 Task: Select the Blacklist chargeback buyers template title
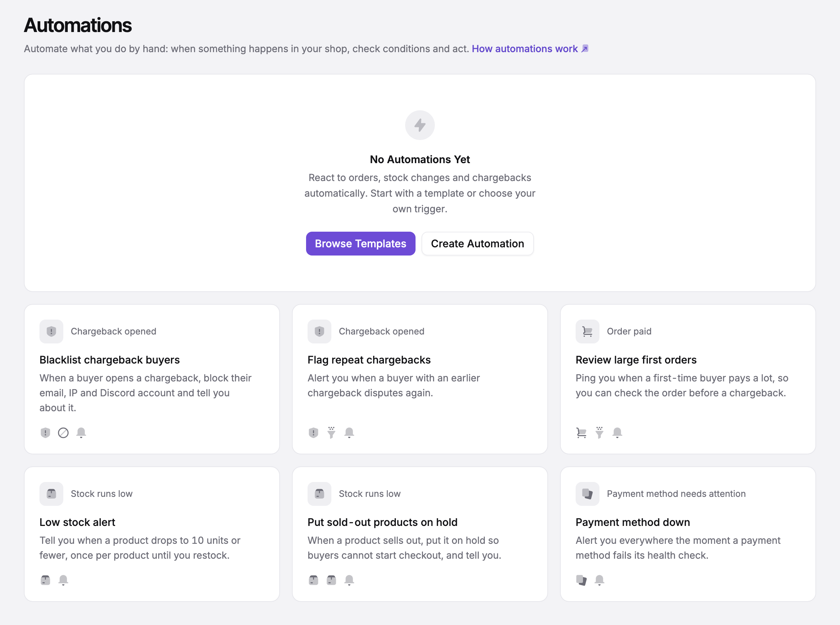[x=110, y=360]
